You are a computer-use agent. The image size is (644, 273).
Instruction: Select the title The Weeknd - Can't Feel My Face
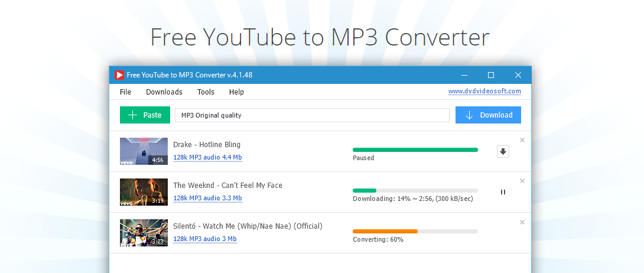tap(227, 186)
